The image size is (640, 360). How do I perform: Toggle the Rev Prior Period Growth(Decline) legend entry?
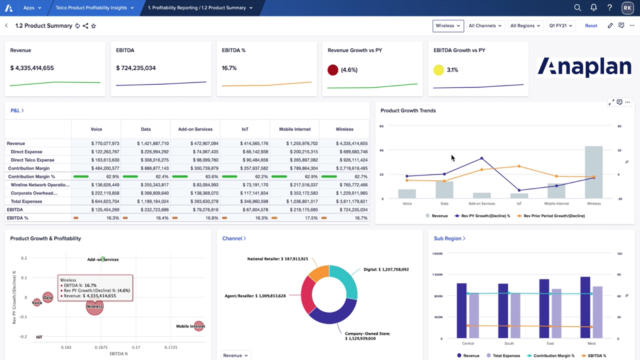pyautogui.click(x=551, y=216)
